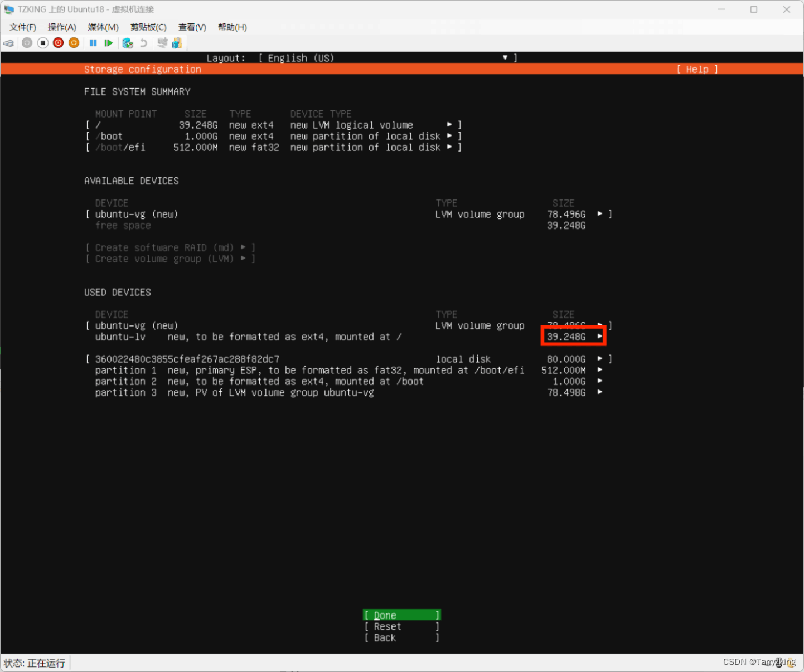Open the 帮助(H) menu
The image size is (804, 672).
[233, 27]
